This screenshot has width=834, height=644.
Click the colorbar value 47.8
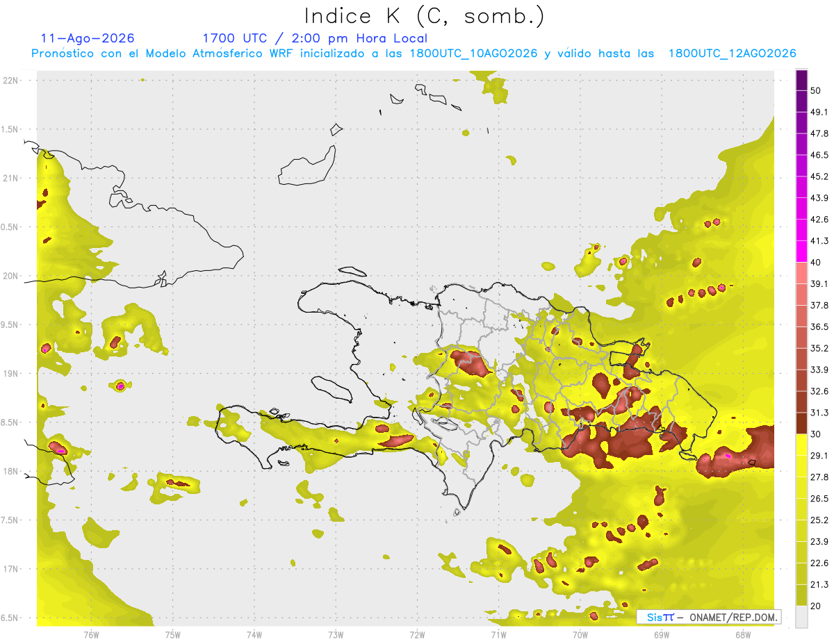click(x=819, y=133)
